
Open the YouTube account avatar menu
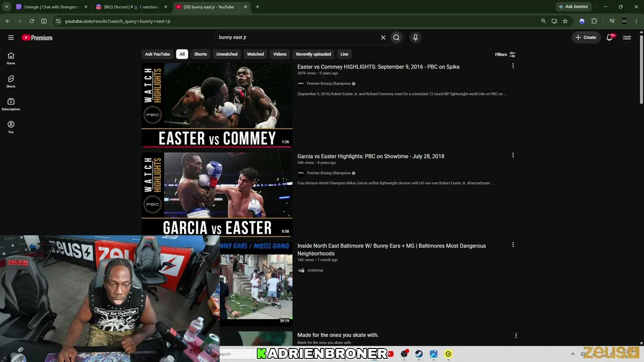(x=627, y=37)
